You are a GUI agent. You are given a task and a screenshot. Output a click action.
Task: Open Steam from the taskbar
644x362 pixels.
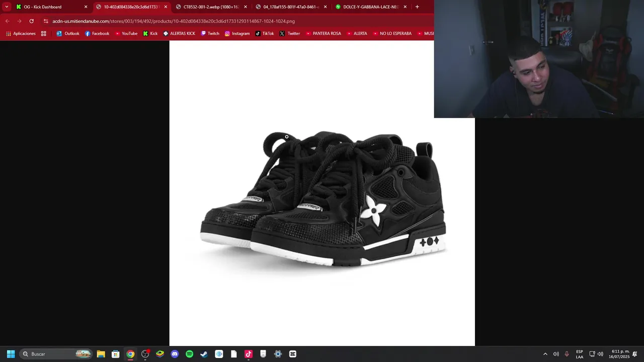click(x=204, y=354)
